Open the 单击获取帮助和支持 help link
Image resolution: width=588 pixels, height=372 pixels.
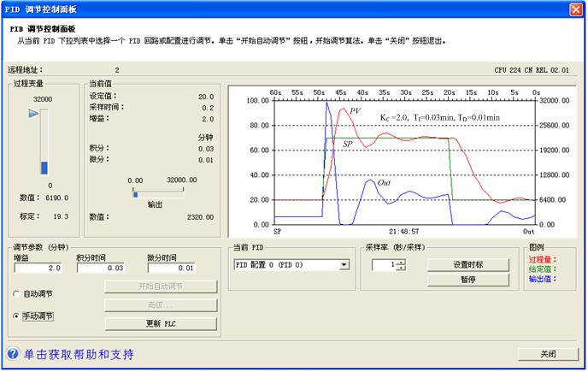coord(79,354)
